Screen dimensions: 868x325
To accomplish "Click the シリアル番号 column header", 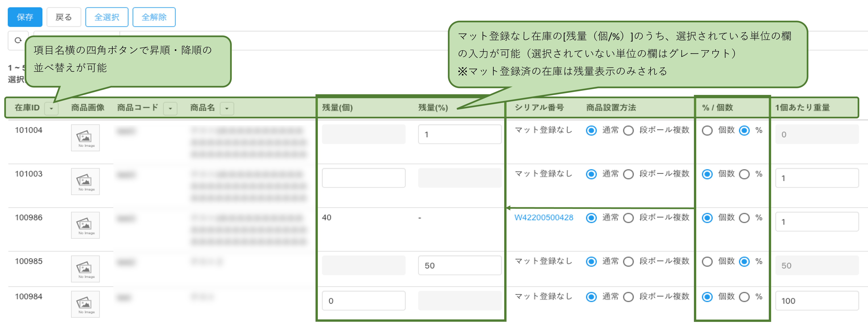I will tap(539, 108).
